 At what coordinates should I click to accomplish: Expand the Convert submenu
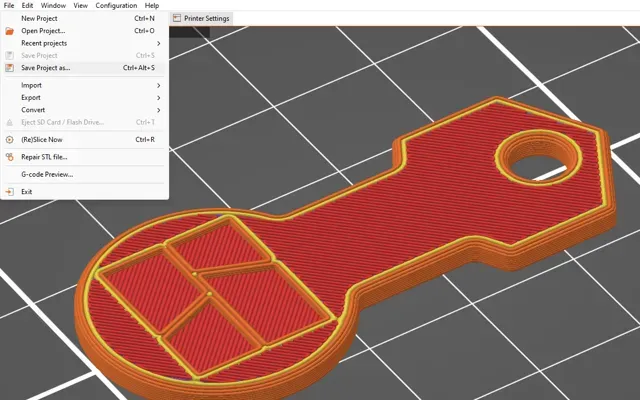point(84,110)
